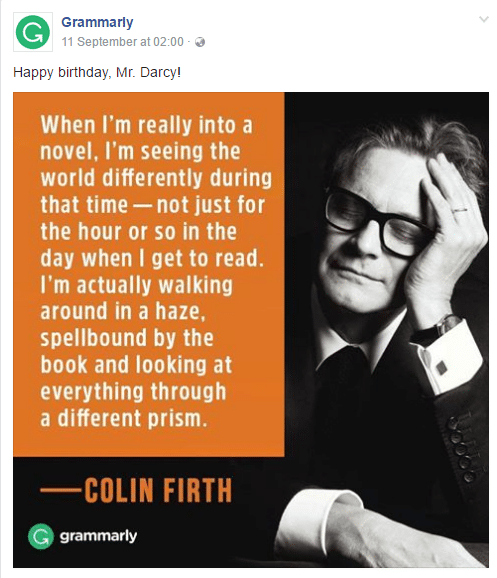The height and width of the screenshot is (578, 497).
Task: Click the square cufflink on white cuff
Action: (x=441, y=367)
